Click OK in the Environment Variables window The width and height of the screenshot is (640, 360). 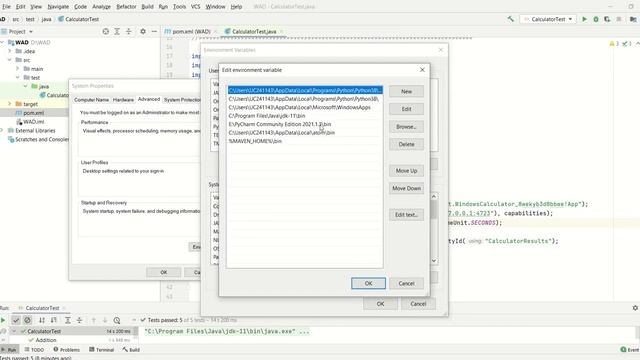tap(380, 304)
